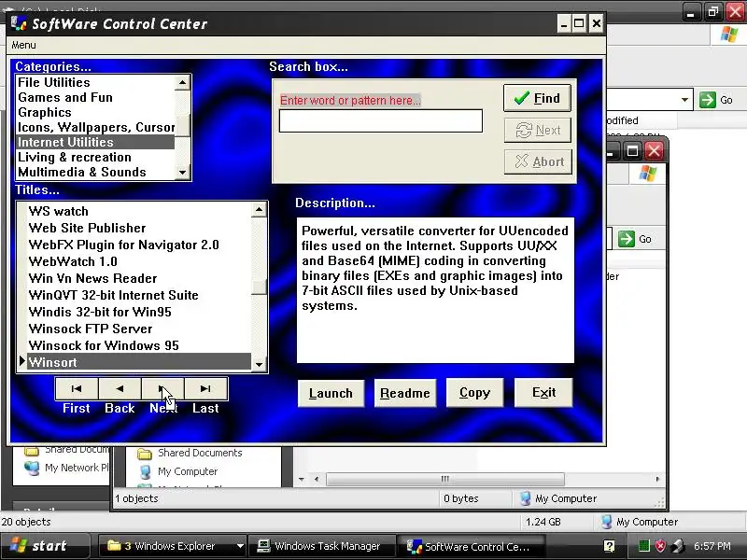
Task: Select Games and Fun category
Action: [x=95, y=97]
